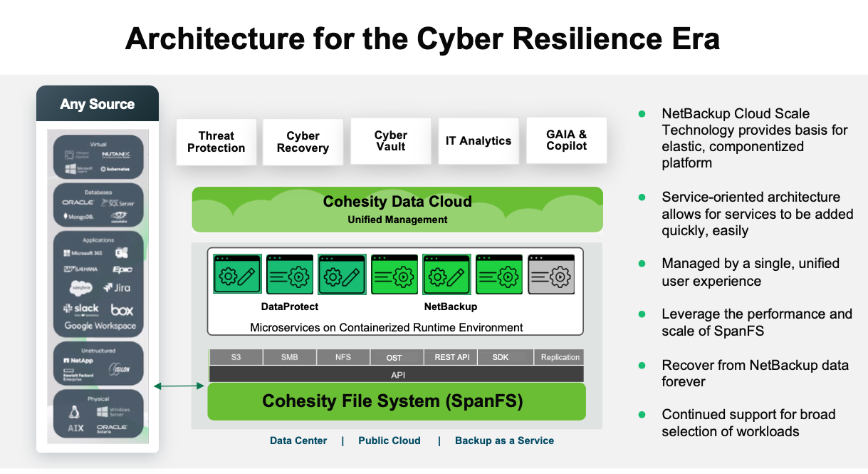The height and width of the screenshot is (474, 868).
Task: Click the Google Workspace logo
Action: tap(100, 326)
